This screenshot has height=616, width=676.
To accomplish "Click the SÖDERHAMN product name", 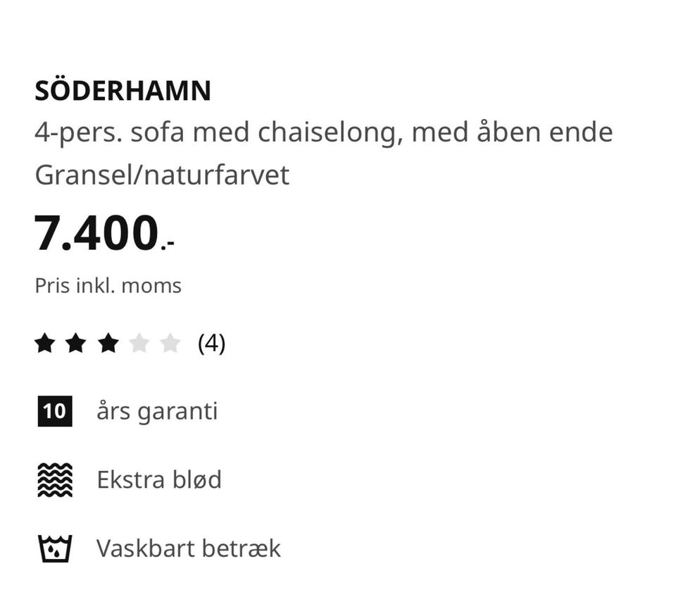I will (x=123, y=91).
